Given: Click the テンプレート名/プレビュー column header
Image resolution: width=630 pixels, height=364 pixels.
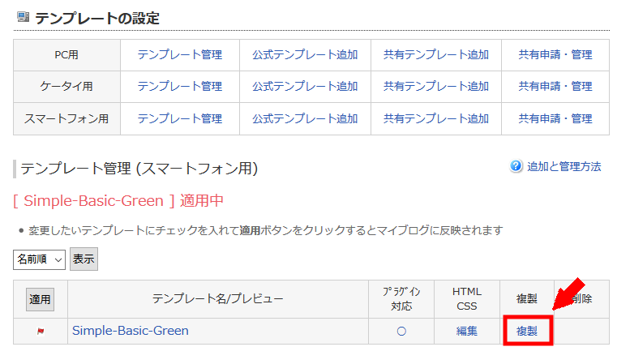Looking at the screenshot, I should 218,299.
